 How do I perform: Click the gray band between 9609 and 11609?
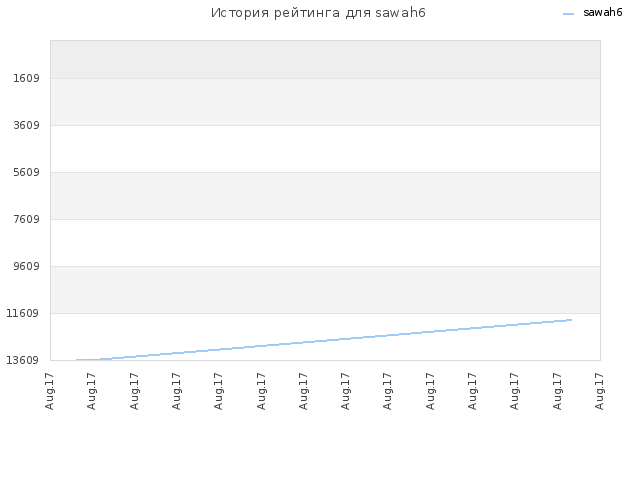click(x=325, y=290)
